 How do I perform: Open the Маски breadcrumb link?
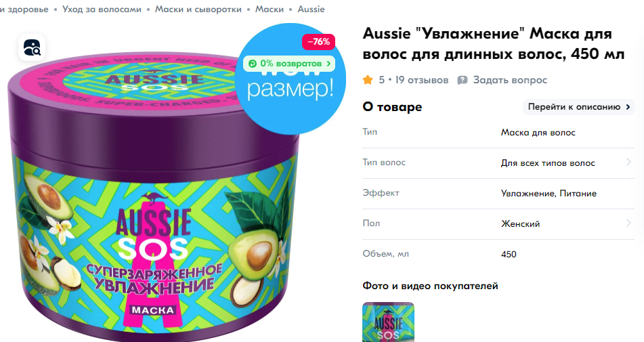(270, 9)
